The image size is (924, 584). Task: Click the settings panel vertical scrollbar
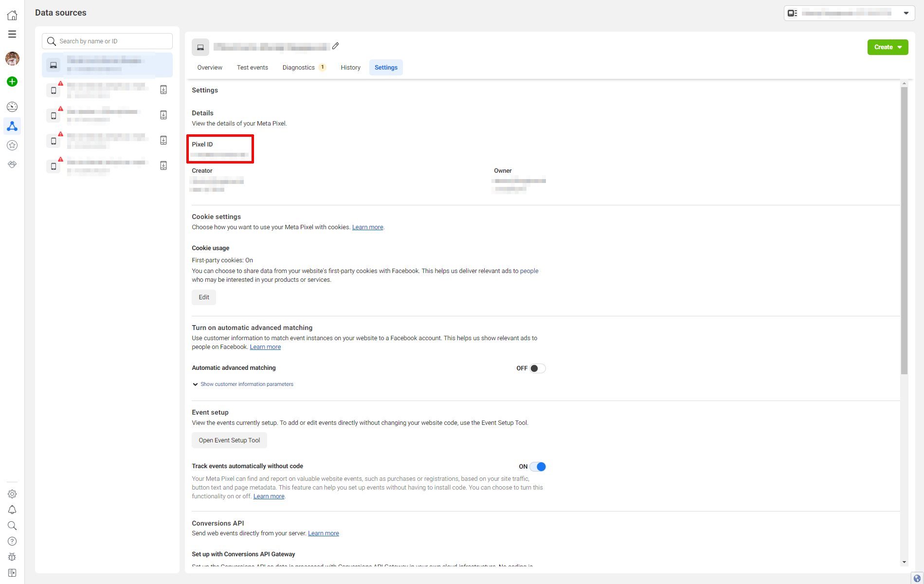pos(904,229)
